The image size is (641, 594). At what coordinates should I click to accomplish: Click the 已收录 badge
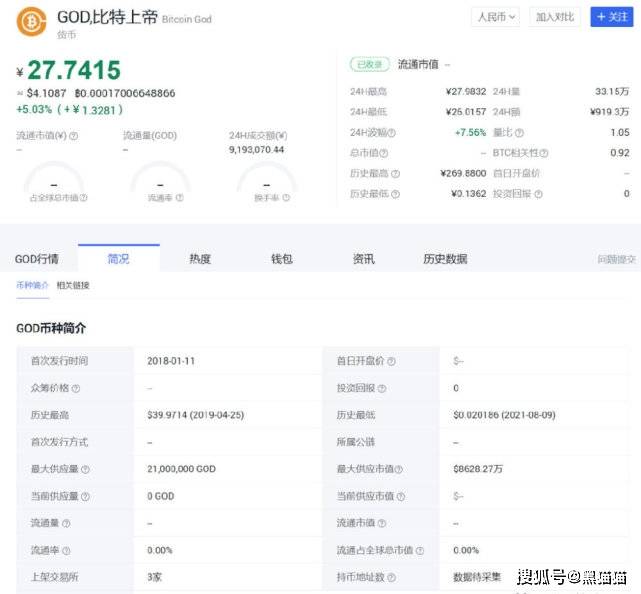coord(370,65)
